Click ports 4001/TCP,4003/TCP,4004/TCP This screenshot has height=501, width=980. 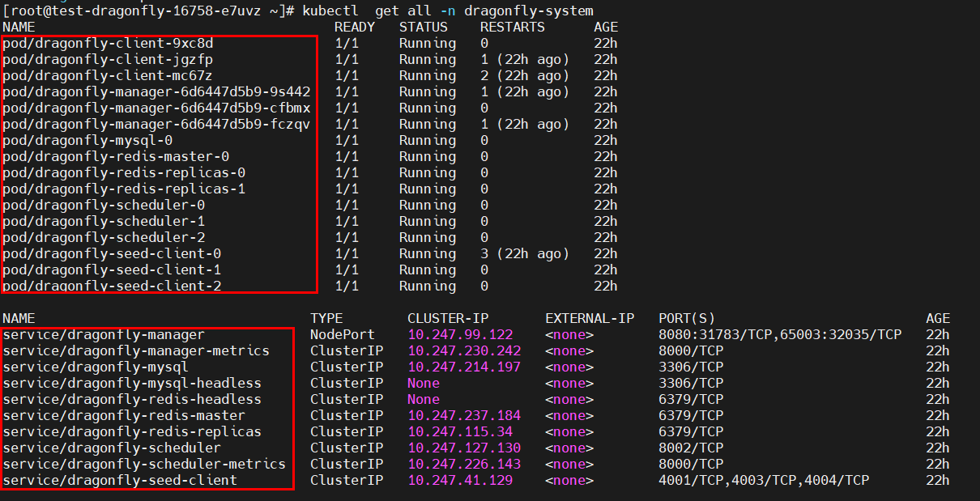point(764,480)
